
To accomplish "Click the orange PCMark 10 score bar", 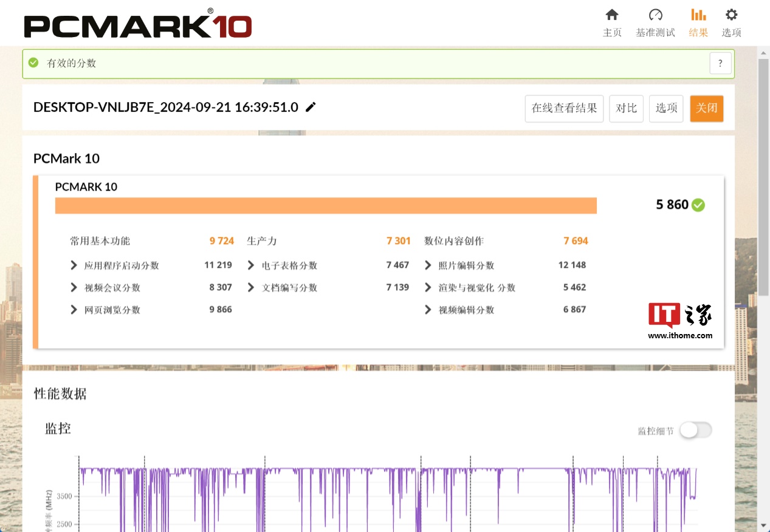I will 326,206.
